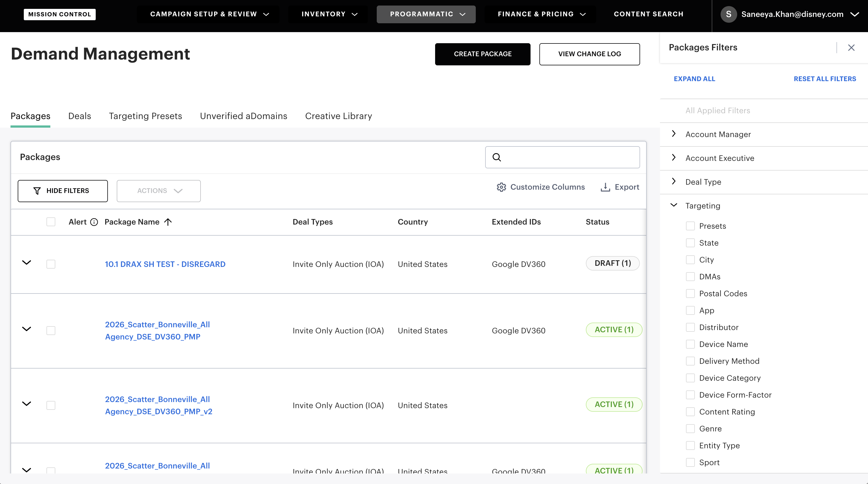This screenshot has width=868, height=484.
Task: Check the DMAs targeting filter
Action: [x=690, y=277]
